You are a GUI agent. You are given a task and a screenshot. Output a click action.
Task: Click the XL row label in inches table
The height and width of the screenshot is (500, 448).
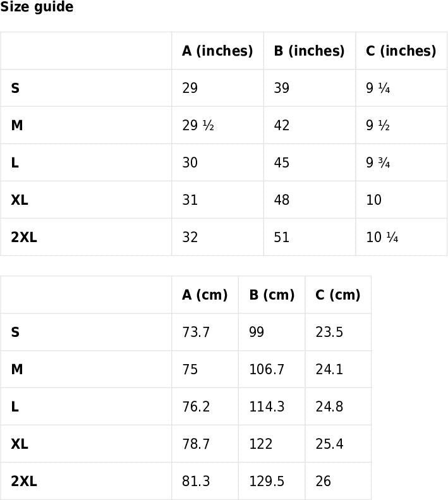[20, 200]
